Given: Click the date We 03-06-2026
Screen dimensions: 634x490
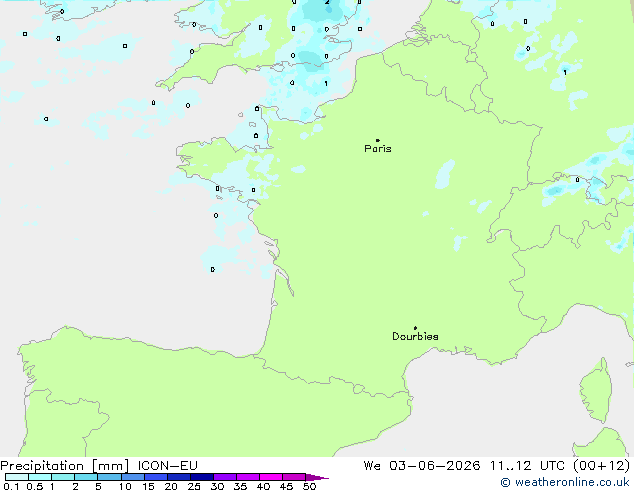Looking at the screenshot, I should tap(422, 466).
